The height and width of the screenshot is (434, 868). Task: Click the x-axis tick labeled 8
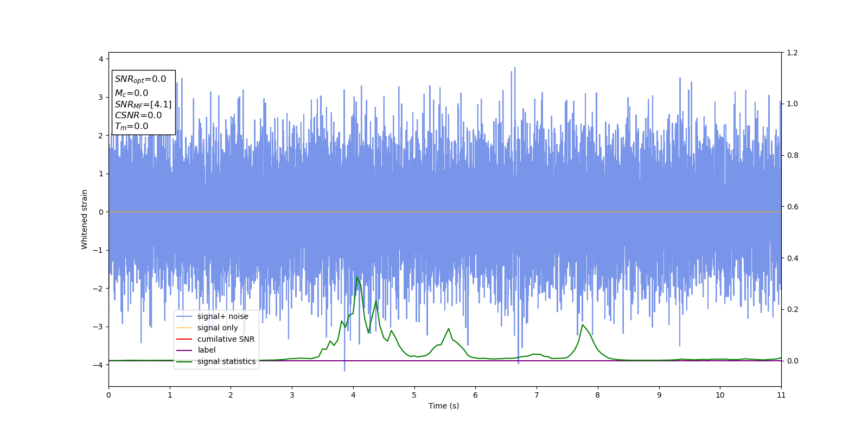598,395
